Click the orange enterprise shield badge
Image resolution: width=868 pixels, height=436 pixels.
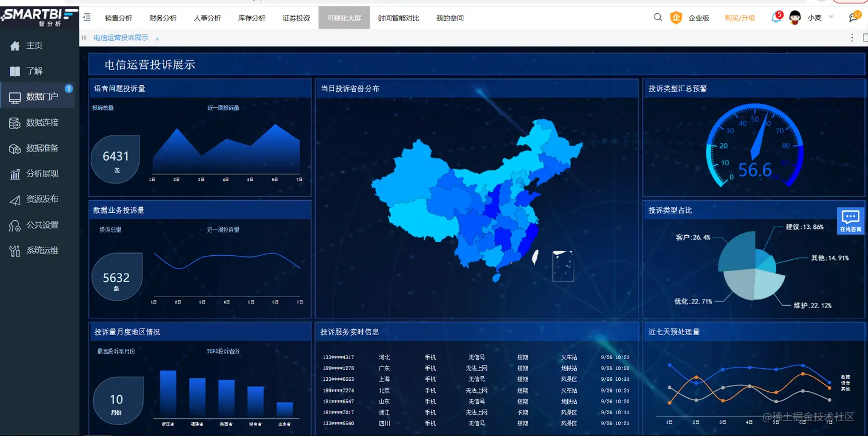click(676, 18)
